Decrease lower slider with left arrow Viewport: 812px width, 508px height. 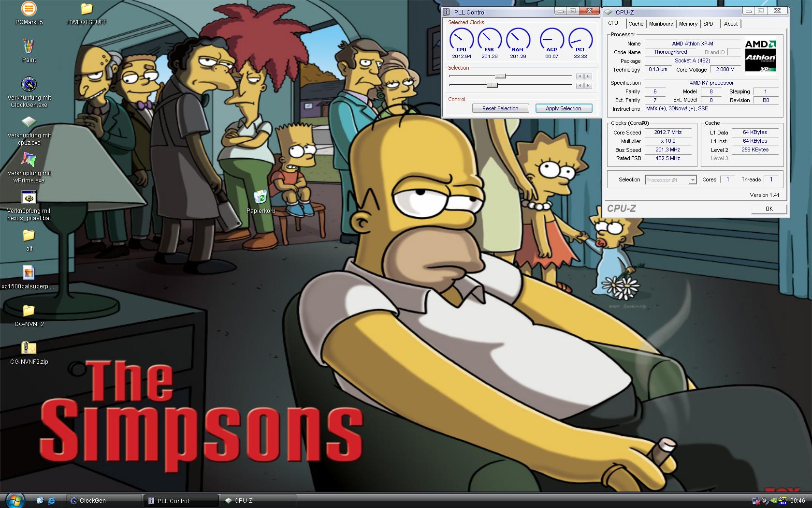tap(580, 86)
